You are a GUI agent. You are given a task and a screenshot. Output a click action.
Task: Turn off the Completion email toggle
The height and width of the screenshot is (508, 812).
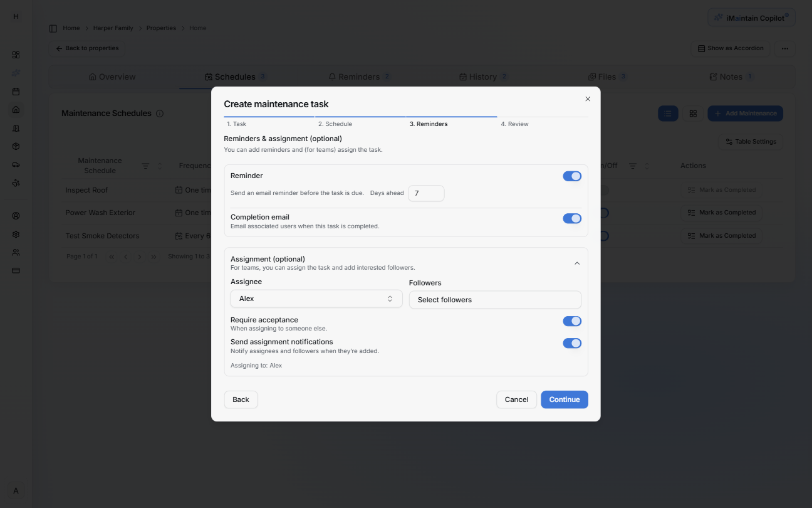572,218
